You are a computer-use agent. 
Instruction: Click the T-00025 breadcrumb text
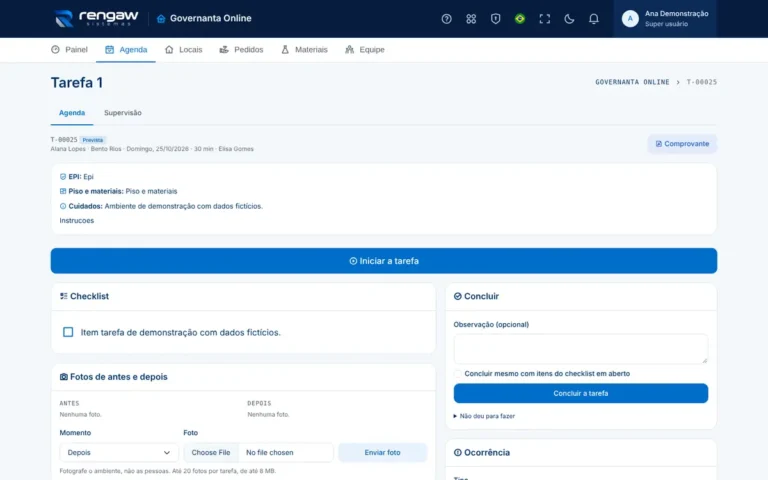(x=701, y=82)
